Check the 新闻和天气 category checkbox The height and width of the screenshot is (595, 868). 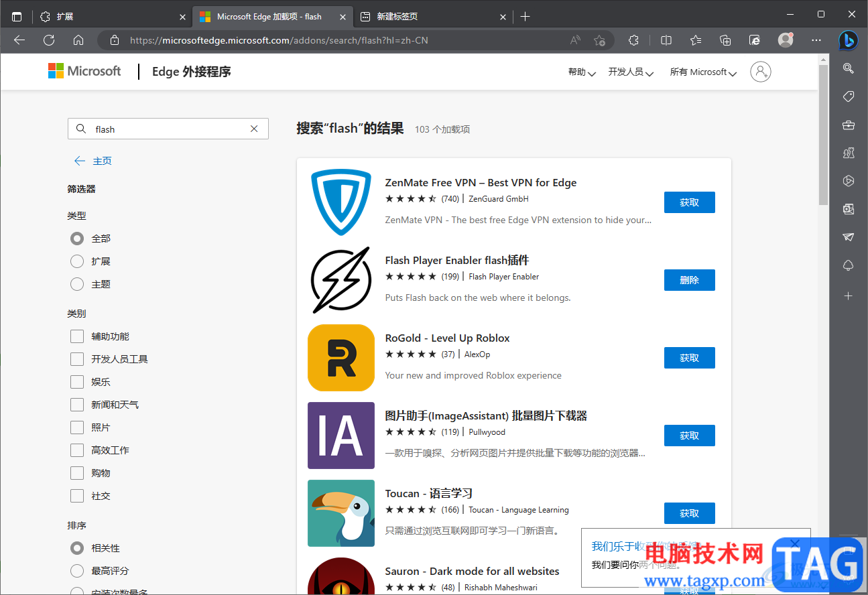pyautogui.click(x=77, y=405)
